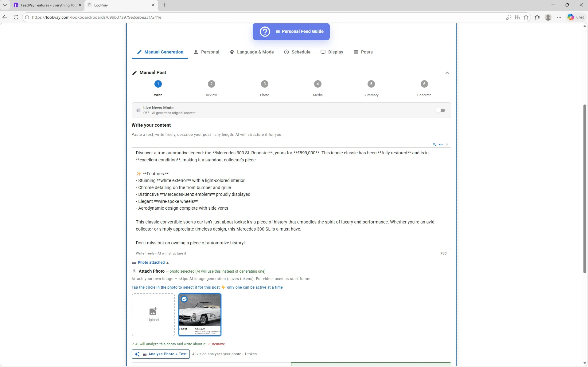Image resolution: width=588 pixels, height=367 pixels.
Task: Click the address bar URL
Action: tap(96, 17)
